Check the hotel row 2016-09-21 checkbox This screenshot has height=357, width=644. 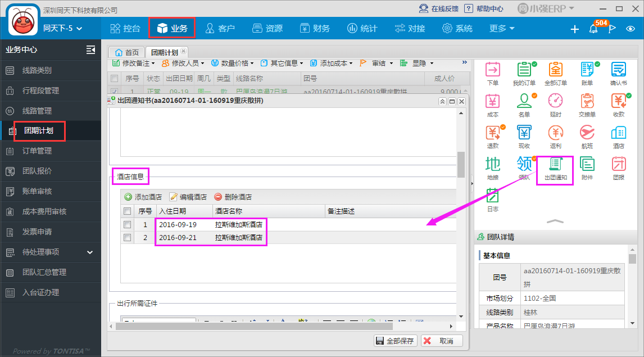pyautogui.click(x=128, y=237)
